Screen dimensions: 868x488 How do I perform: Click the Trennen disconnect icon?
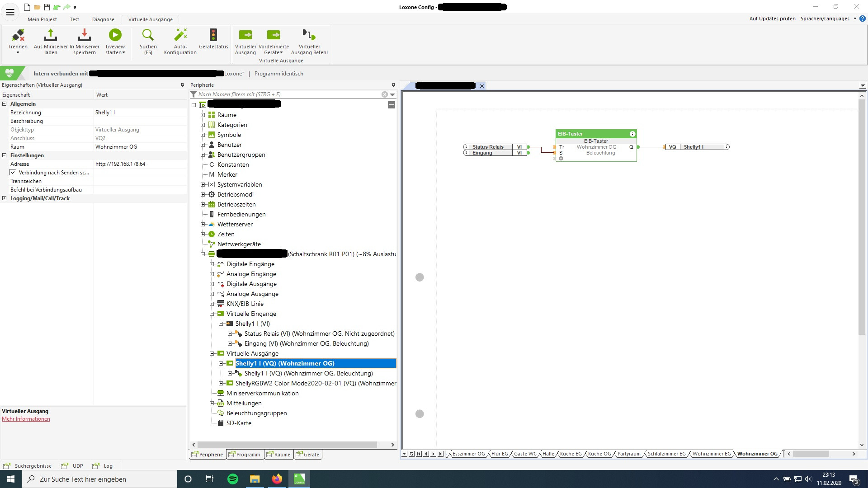(x=18, y=35)
